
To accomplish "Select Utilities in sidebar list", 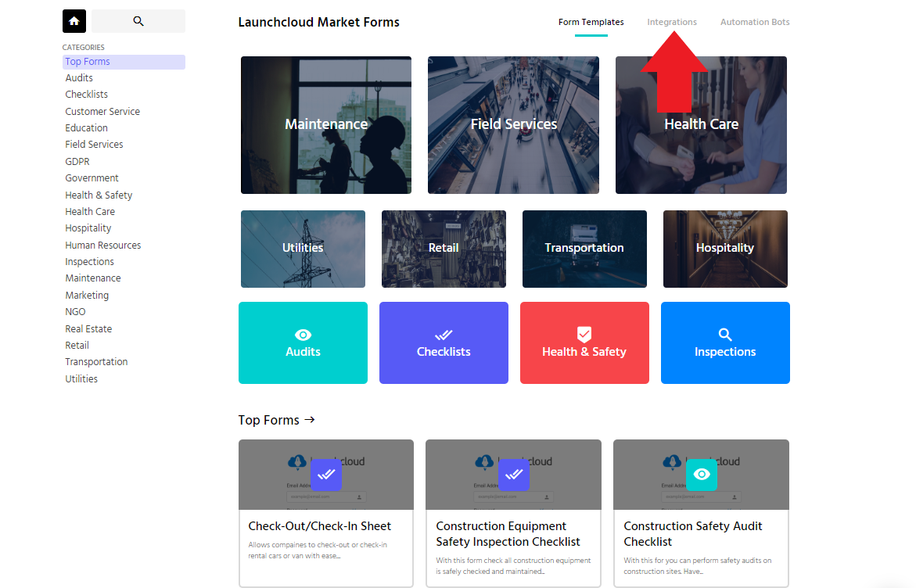I will (81, 379).
